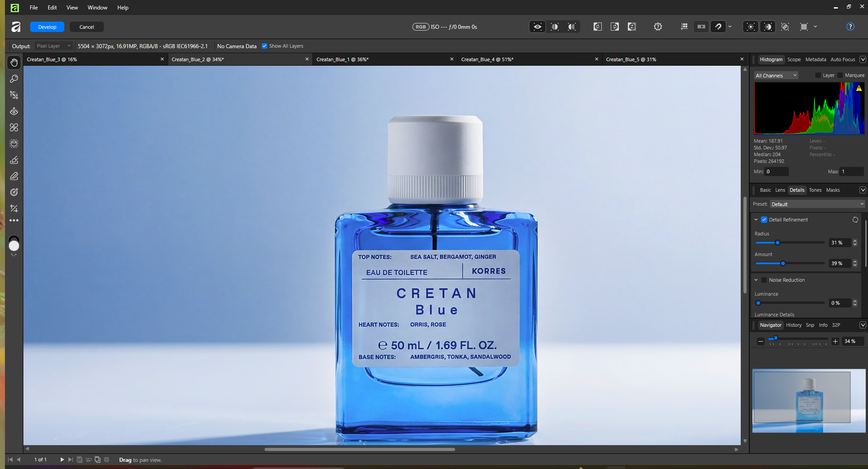Image resolution: width=868 pixels, height=469 pixels.
Task: Collapse the Detail Refinement section
Action: point(756,220)
